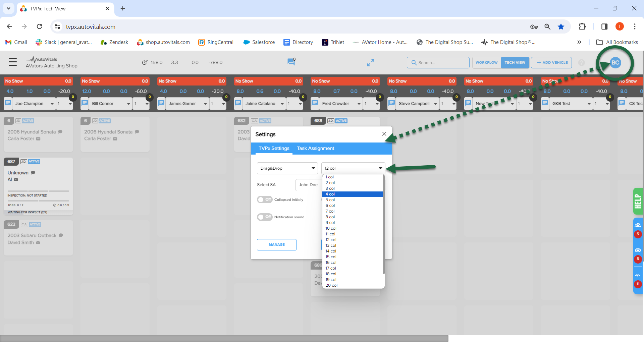Viewport: 644px width, 342px height.
Task: Click the ADD VEHICLE button
Action: (x=551, y=63)
